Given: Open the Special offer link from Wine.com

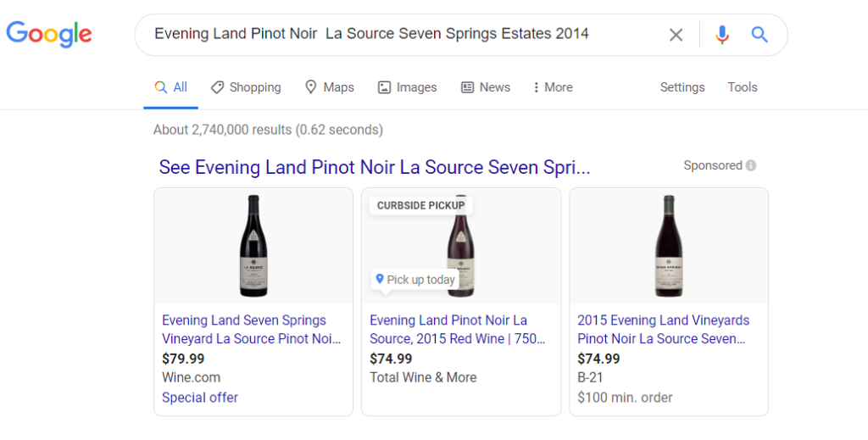Looking at the screenshot, I should click(200, 398).
